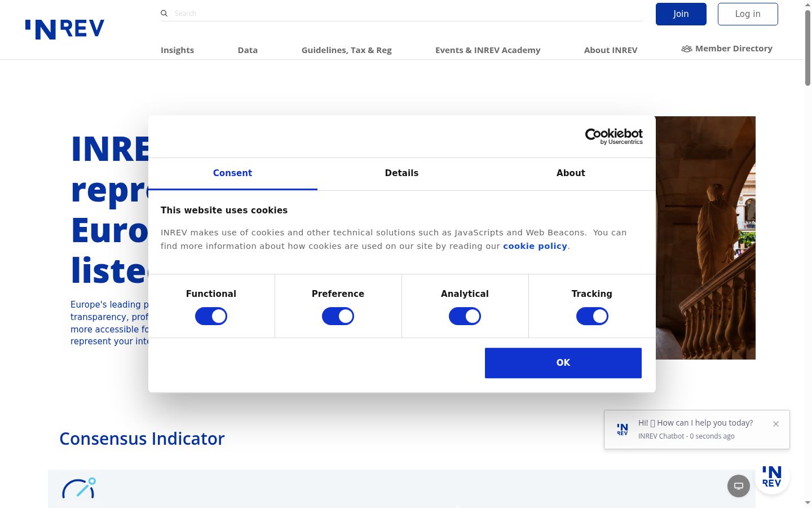Click the 'This website uses cookies' heading
The image size is (812, 508).
point(224,211)
